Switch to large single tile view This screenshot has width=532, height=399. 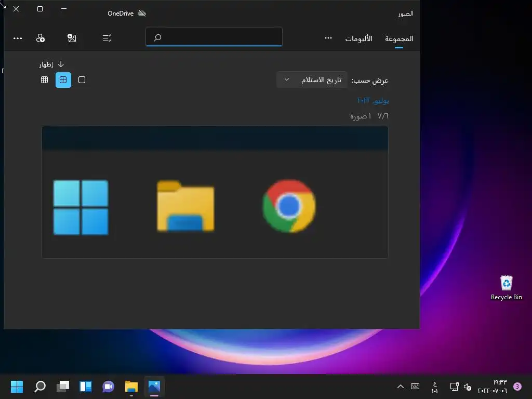tap(82, 79)
